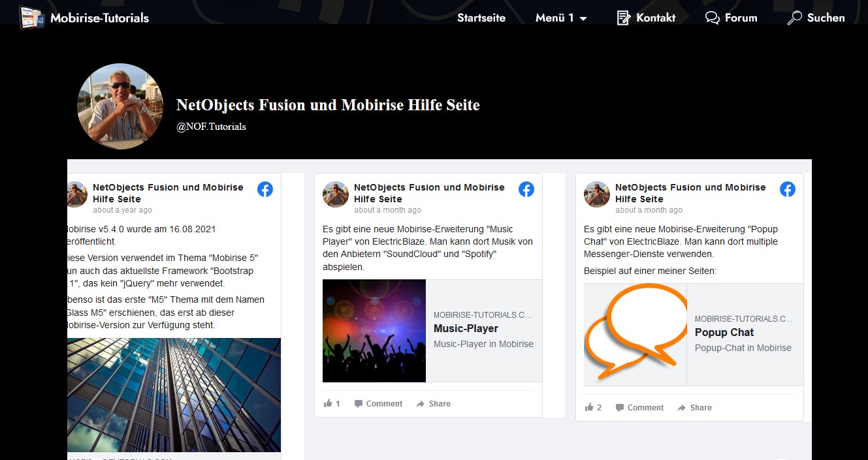
Task: Expand the Menü 1 dropdown
Action: point(561,18)
